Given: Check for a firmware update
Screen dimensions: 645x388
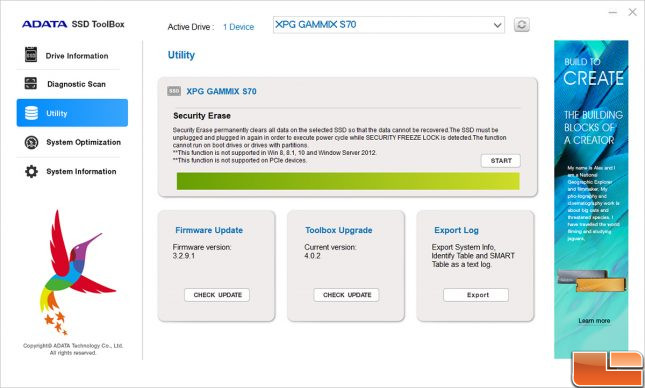Looking at the screenshot, I should 217,295.
